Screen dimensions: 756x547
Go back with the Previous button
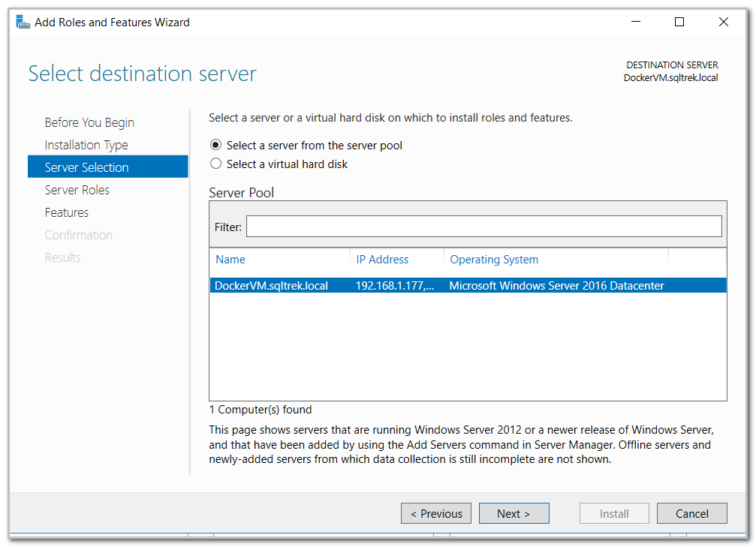coord(436,514)
